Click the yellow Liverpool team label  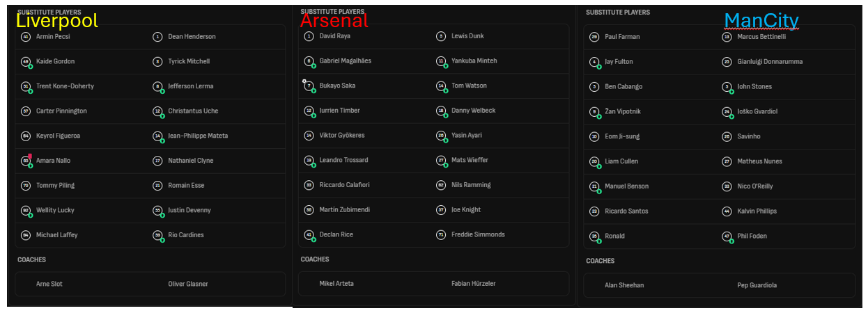(x=57, y=21)
